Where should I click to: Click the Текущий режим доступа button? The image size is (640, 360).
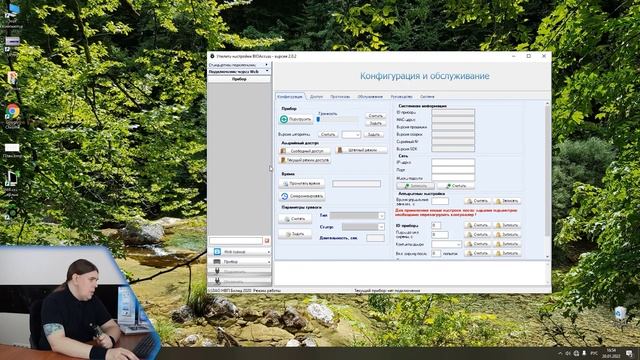(x=305, y=160)
